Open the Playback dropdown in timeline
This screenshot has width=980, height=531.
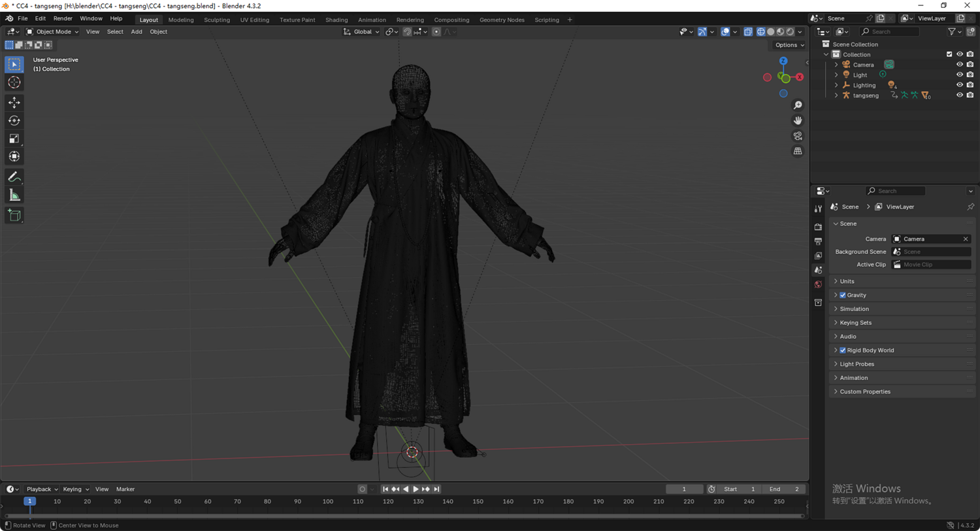click(42, 489)
